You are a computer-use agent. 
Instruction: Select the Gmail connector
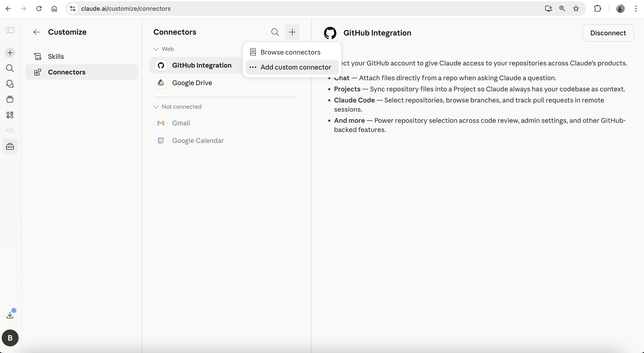point(226,123)
